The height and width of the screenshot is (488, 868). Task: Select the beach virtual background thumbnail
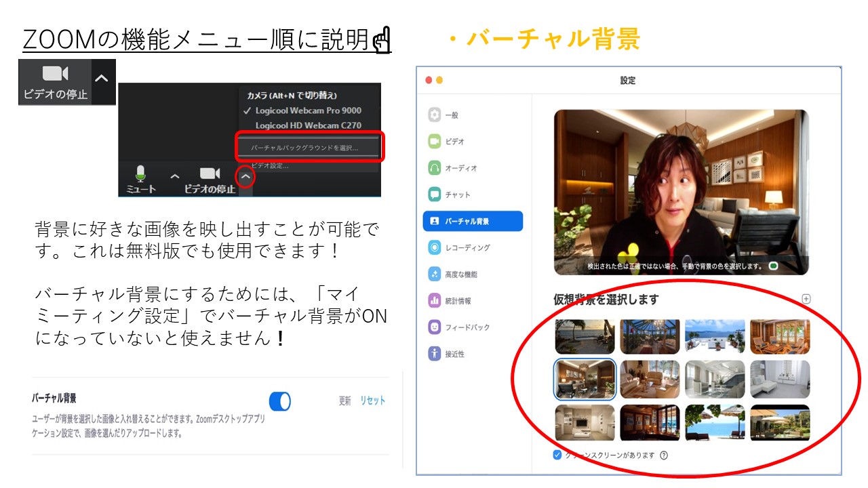pyautogui.click(x=584, y=337)
